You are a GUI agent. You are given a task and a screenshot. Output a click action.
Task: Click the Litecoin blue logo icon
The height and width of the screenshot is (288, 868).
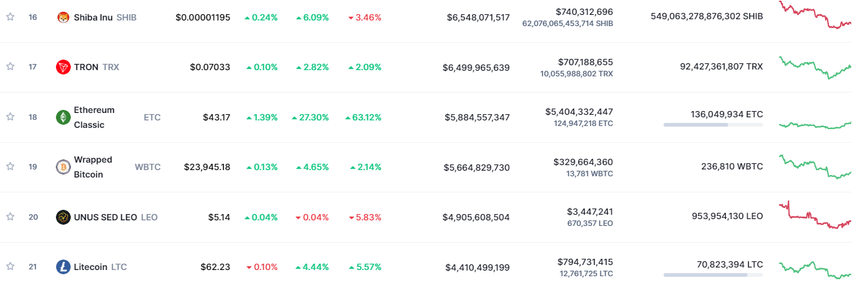coord(63,267)
